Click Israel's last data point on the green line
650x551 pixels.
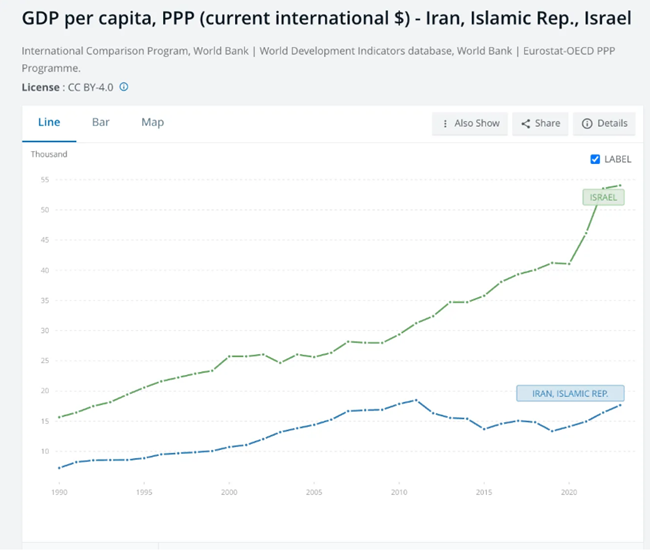pyautogui.click(x=620, y=185)
